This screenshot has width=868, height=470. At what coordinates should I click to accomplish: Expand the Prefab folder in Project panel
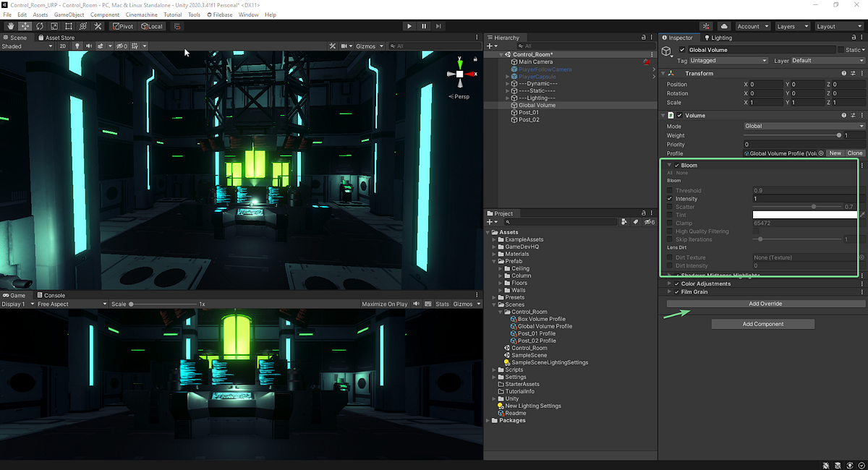tap(495, 260)
